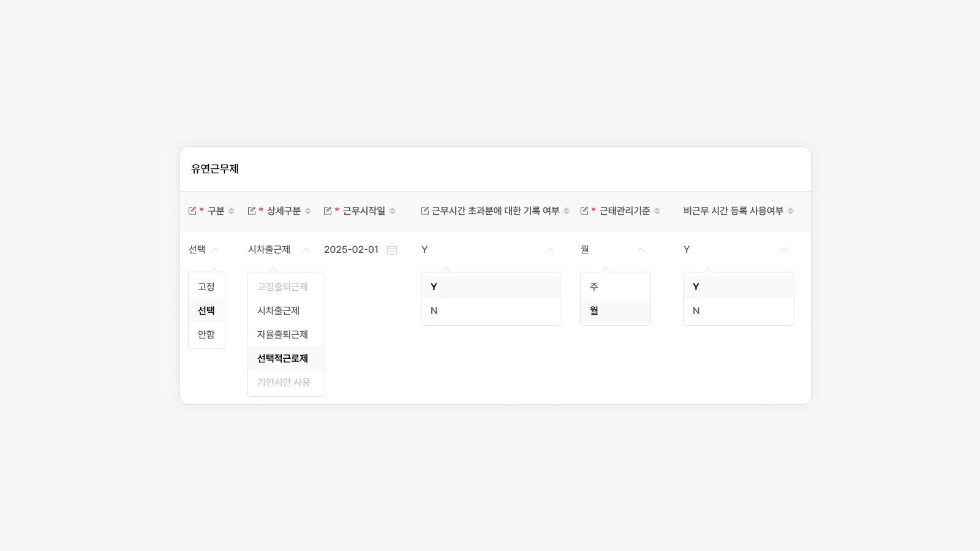Open calendar picker for 2025-02-01
The image size is (980, 551).
(392, 250)
